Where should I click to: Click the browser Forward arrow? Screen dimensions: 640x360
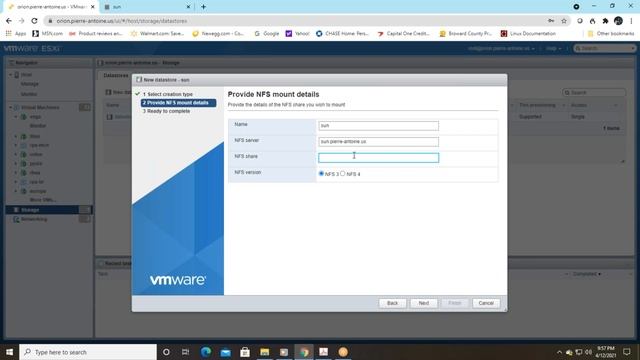click(x=22, y=21)
